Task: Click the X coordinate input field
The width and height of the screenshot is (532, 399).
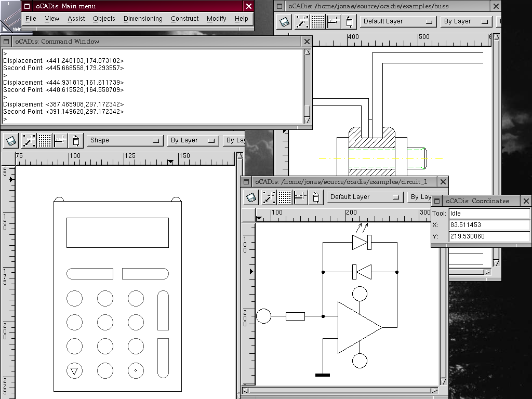Action: click(488, 225)
